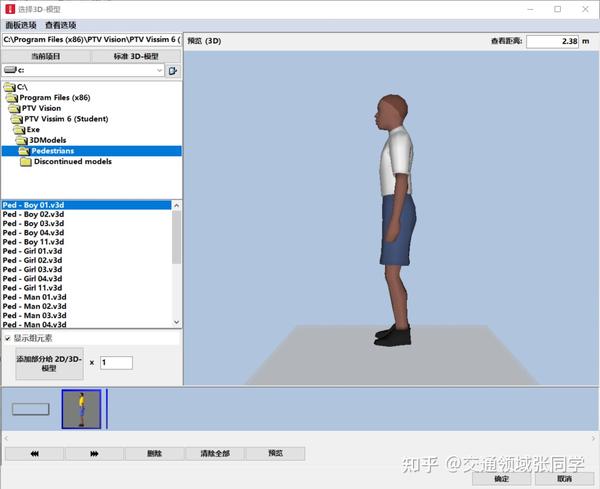Select Ped - Boy 04.v3d file
Screen dimensions: 600x489
pos(33,233)
